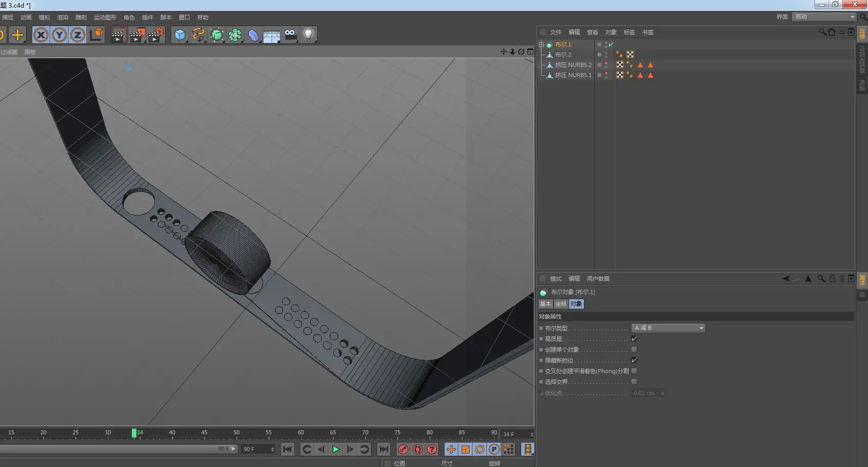Open the 布尔类型 dropdown (A 减 B)

668,328
